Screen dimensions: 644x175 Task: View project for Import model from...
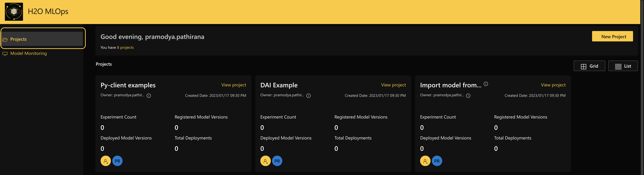[553, 85]
